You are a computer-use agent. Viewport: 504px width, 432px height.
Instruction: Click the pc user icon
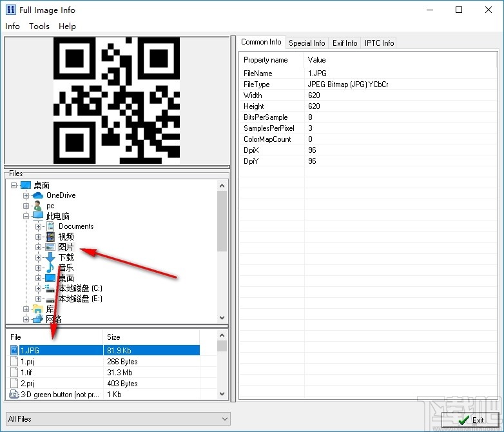pyautogui.click(x=38, y=206)
